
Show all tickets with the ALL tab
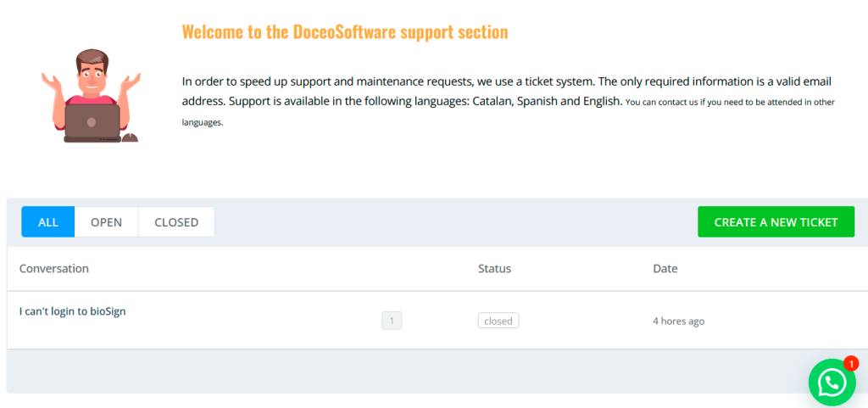tap(48, 222)
